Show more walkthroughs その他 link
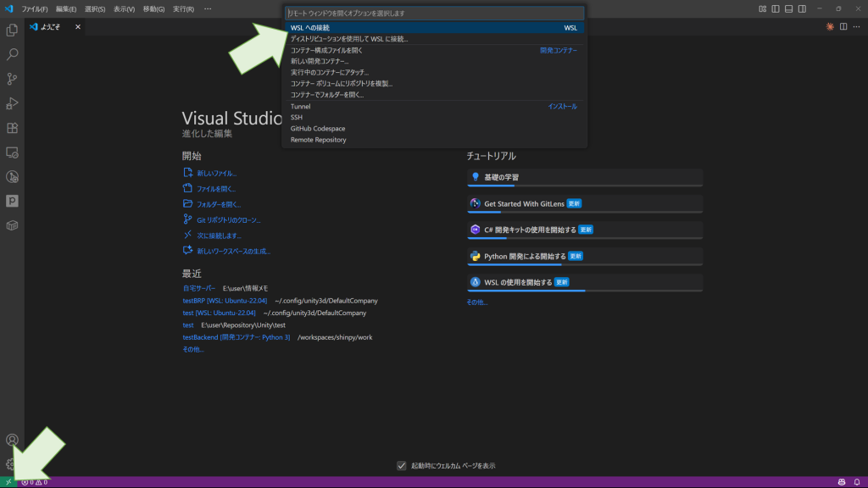The image size is (868, 488). click(x=477, y=302)
